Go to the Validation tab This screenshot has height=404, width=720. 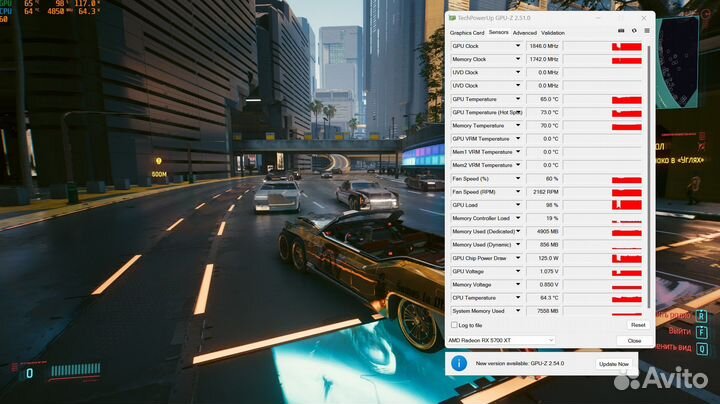click(553, 32)
